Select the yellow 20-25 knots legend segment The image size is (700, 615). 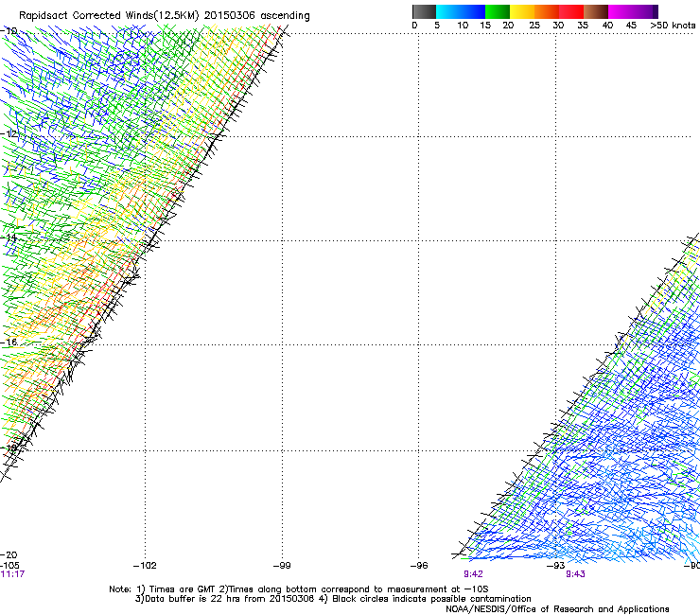point(522,11)
